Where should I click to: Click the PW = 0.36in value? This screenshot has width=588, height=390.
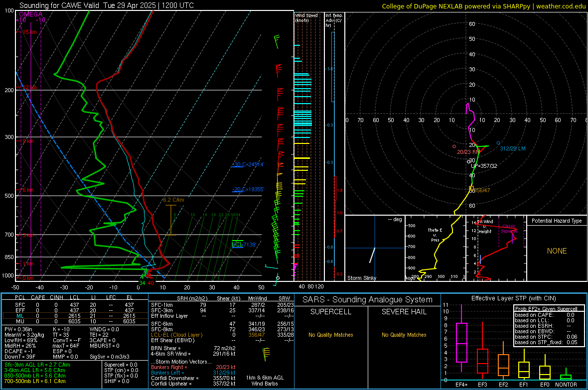click(18, 329)
